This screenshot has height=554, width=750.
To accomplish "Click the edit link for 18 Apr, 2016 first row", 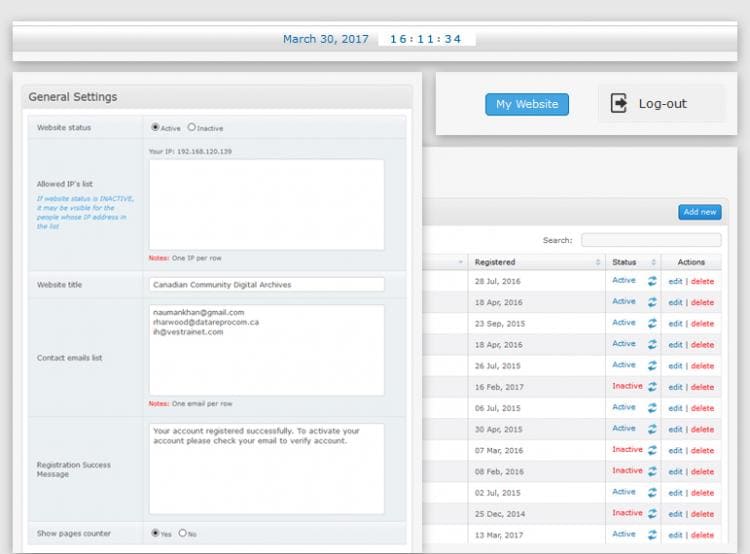I will (x=675, y=302).
